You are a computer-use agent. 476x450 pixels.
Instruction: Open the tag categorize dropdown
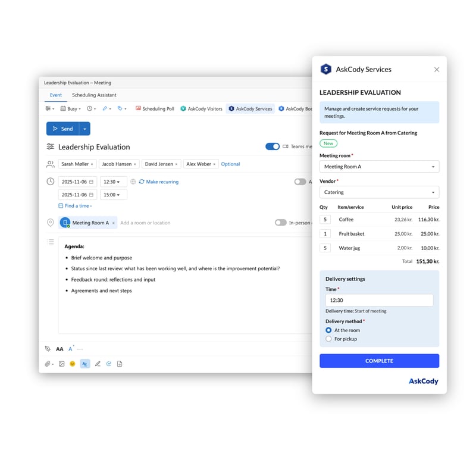tap(122, 109)
